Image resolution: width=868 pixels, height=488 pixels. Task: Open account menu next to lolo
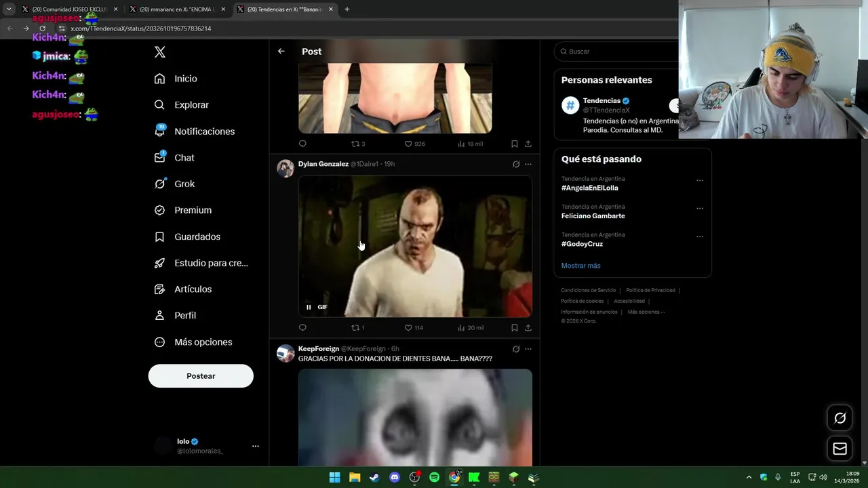256,446
